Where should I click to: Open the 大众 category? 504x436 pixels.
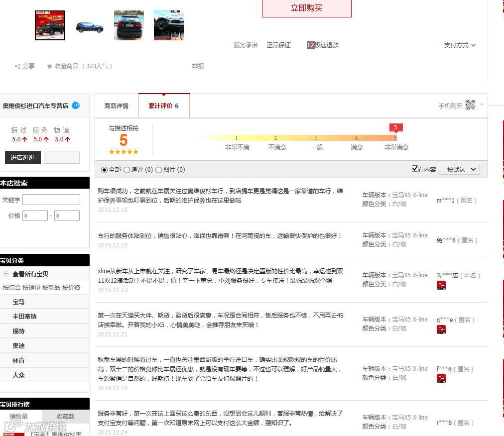point(18,375)
